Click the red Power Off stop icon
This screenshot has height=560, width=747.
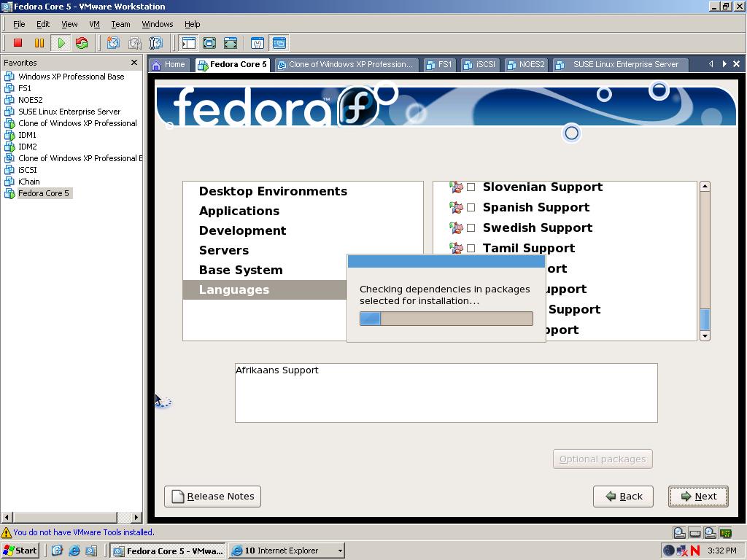18,43
